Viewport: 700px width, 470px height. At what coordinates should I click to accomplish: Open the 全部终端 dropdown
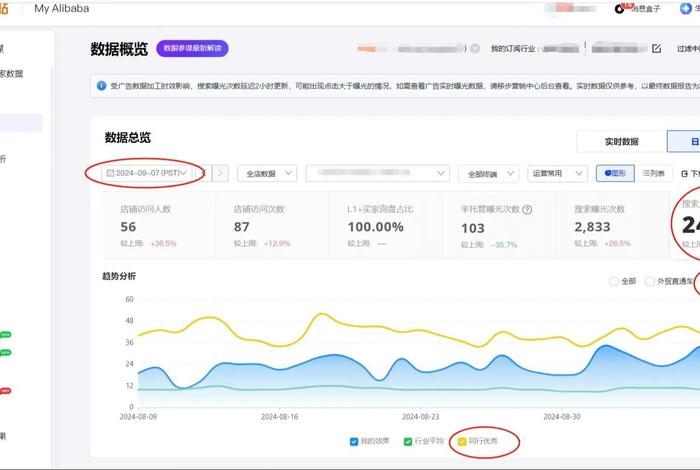[x=489, y=174]
